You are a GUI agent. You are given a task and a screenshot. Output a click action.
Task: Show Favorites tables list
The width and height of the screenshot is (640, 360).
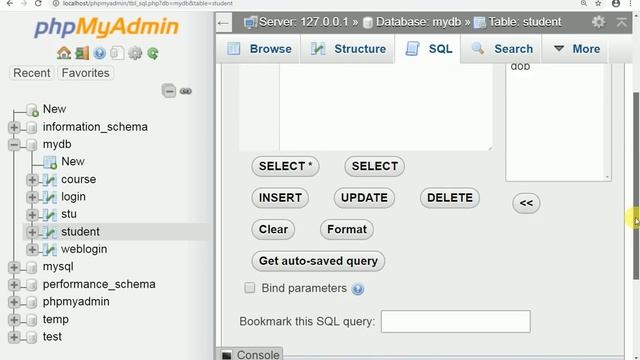tap(85, 73)
